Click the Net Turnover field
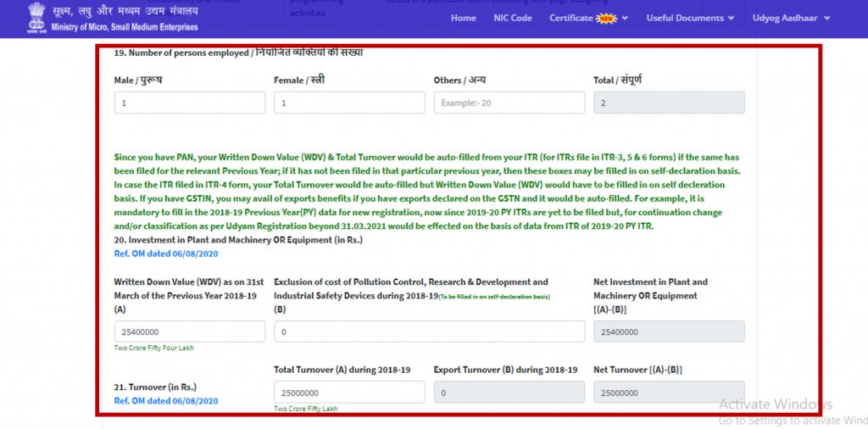Image resolution: width=868 pixels, height=429 pixels. pyautogui.click(x=669, y=393)
